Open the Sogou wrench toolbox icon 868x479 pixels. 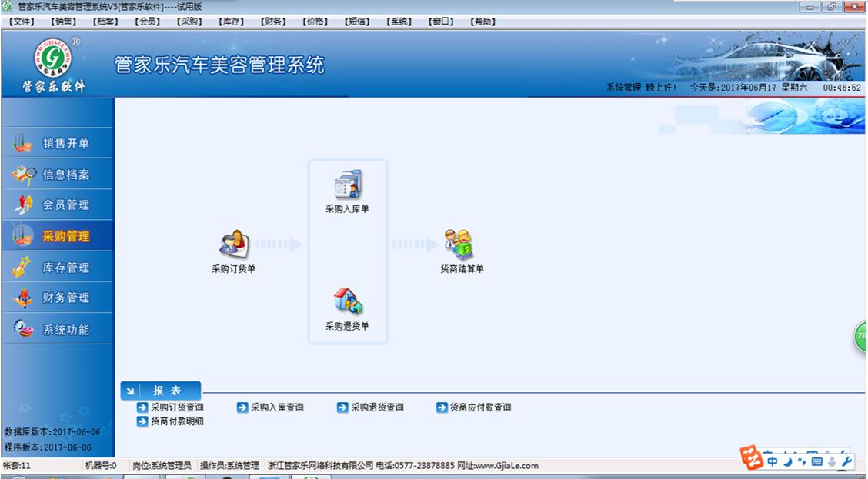tap(846, 461)
